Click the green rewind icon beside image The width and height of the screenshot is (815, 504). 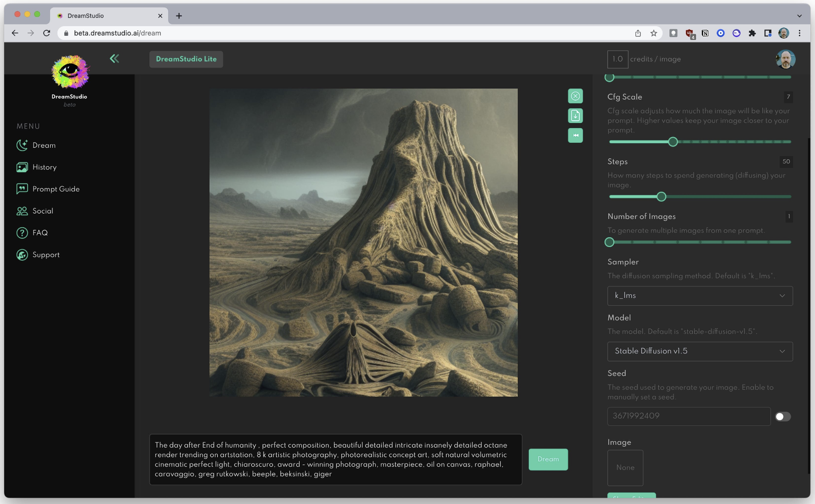tap(575, 135)
